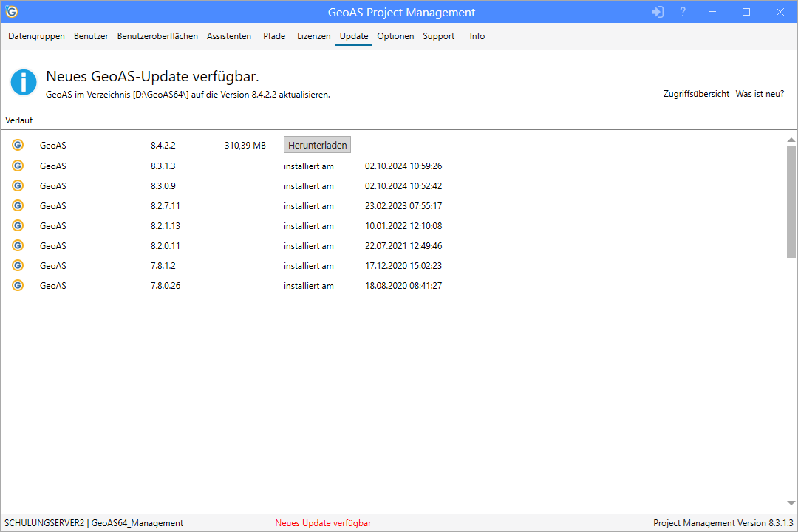Click the GeoAS app logo in the title bar

click(x=12, y=12)
